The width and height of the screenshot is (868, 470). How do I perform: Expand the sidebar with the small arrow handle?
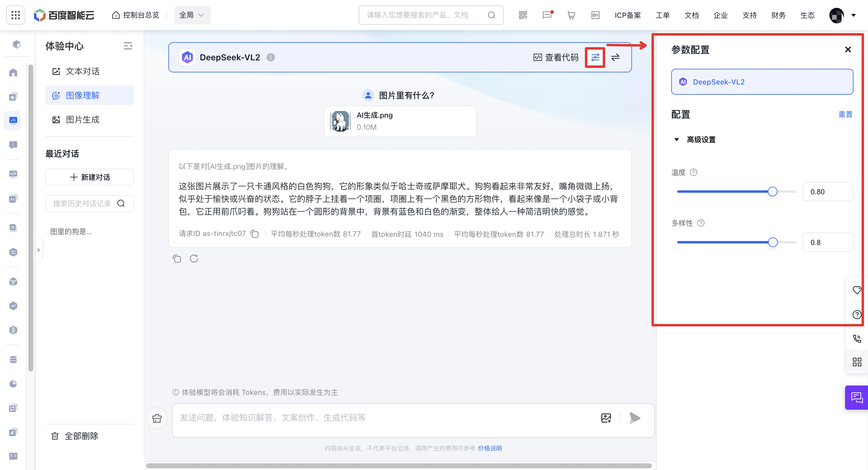pyautogui.click(x=39, y=250)
